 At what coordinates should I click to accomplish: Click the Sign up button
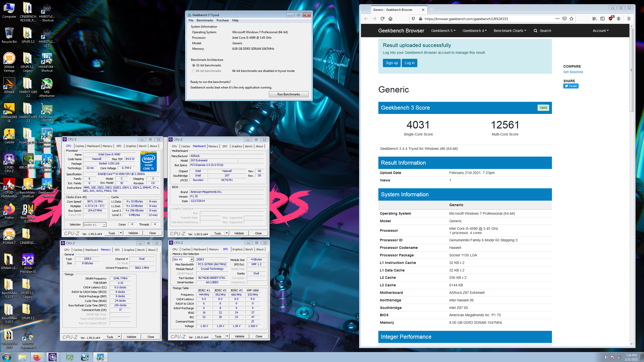coord(392,63)
